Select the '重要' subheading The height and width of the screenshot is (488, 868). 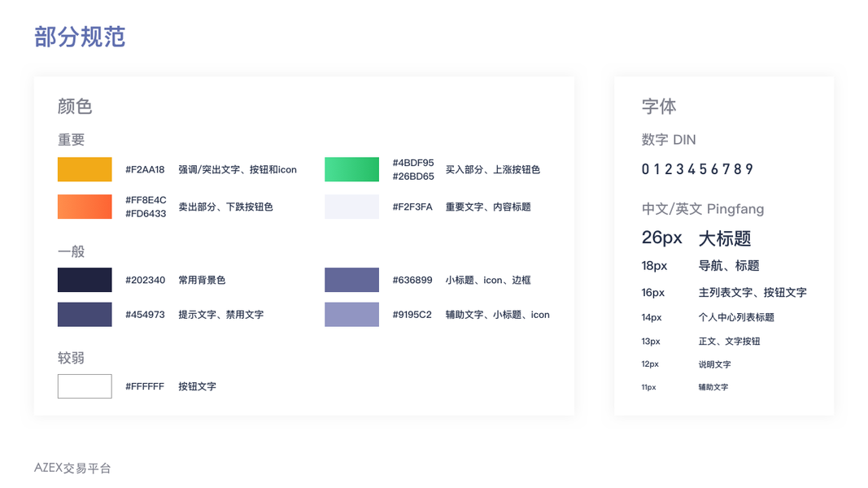click(x=72, y=140)
